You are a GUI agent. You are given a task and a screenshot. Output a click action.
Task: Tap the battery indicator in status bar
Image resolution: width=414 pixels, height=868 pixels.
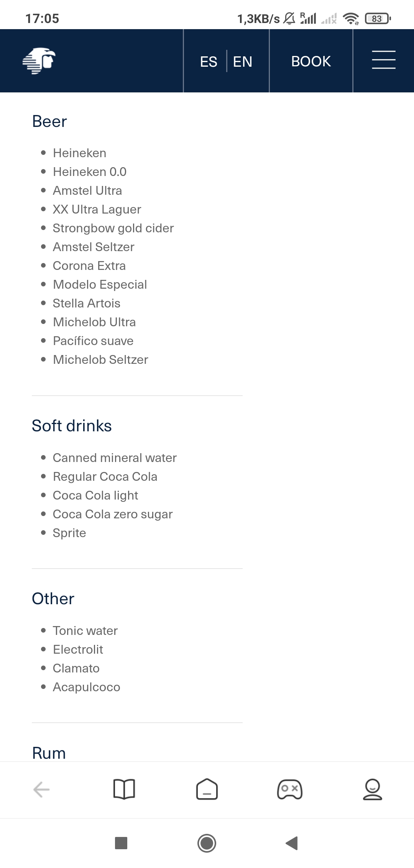[378, 18]
